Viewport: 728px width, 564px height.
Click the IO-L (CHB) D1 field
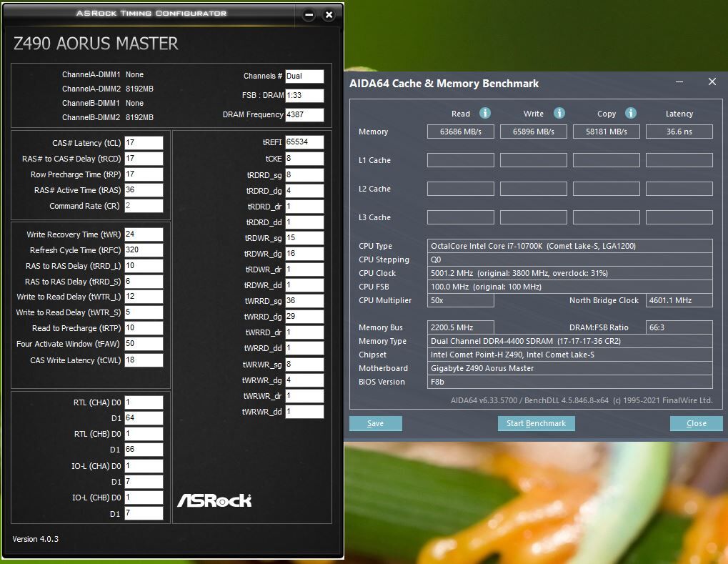tap(144, 513)
